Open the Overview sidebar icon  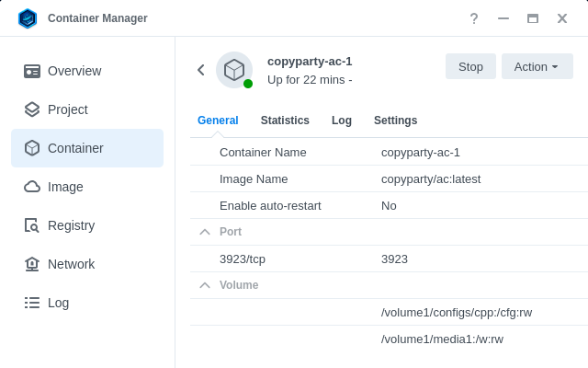pyautogui.click(x=32, y=71)
